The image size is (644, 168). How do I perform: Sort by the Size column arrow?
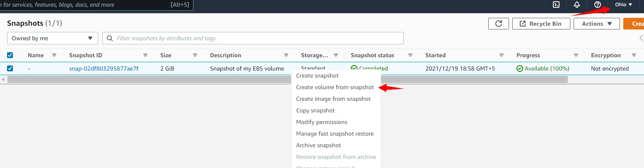coord(195,55)
